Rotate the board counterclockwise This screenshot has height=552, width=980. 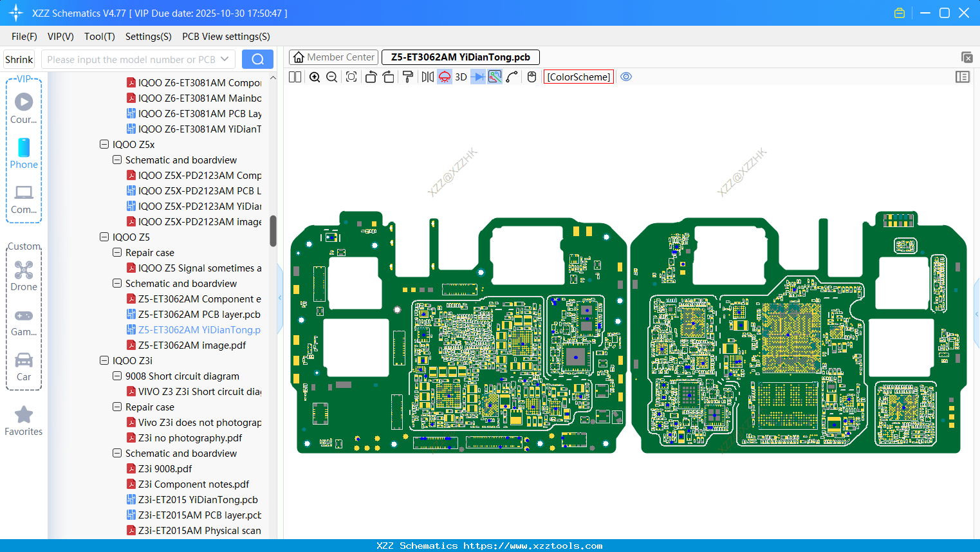click(x=371, y=77)
